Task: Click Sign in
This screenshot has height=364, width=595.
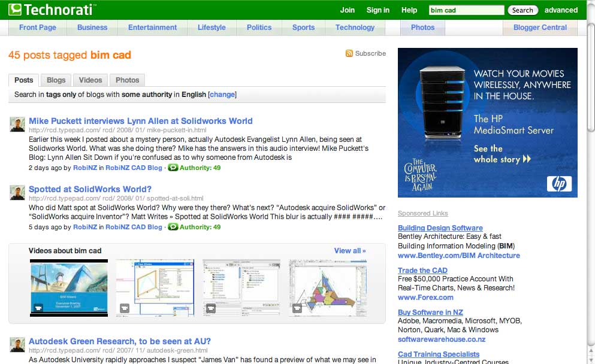Action: 378,10
